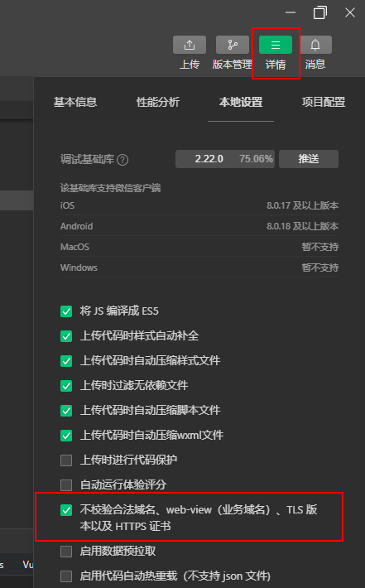Open the 项目配置 tab
365x588 pixels.
tap(324, 102)
